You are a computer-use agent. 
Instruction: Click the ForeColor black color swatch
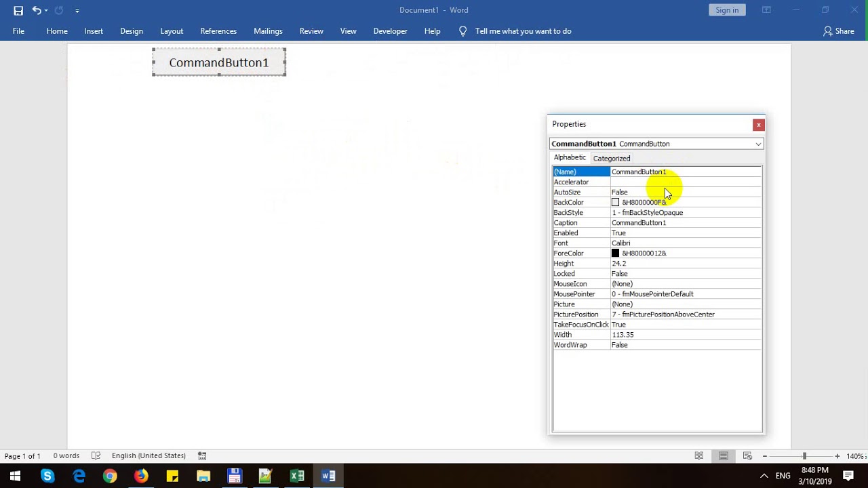pyautogui.click(x=616, y=253)
